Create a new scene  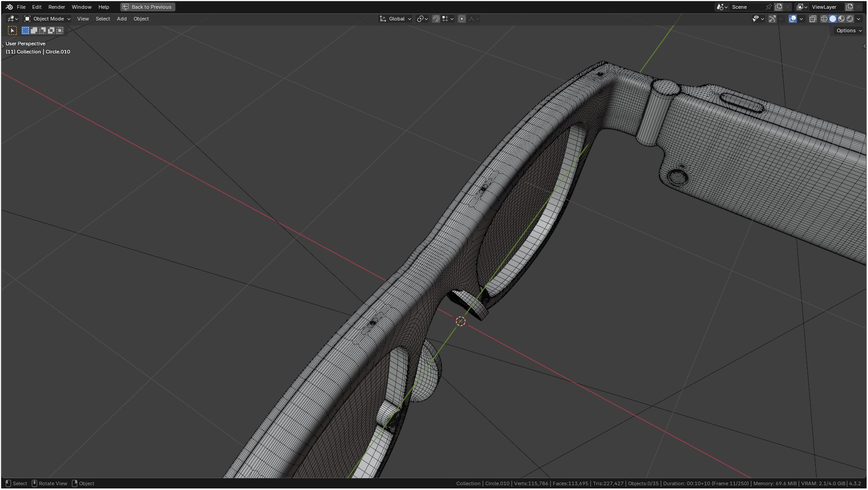[x=779, y=7]
